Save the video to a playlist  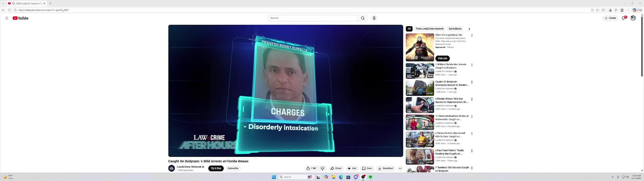point(367,168)
